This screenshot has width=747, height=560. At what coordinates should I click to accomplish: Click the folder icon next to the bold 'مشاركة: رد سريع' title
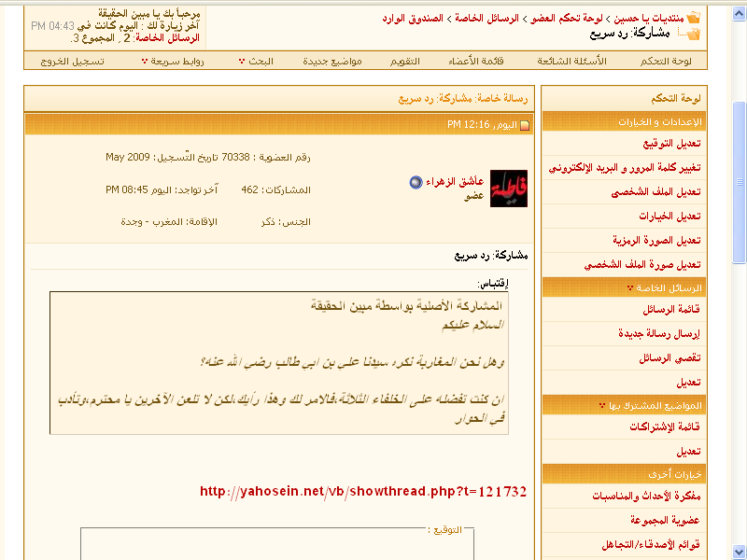[x=693, y=34]
